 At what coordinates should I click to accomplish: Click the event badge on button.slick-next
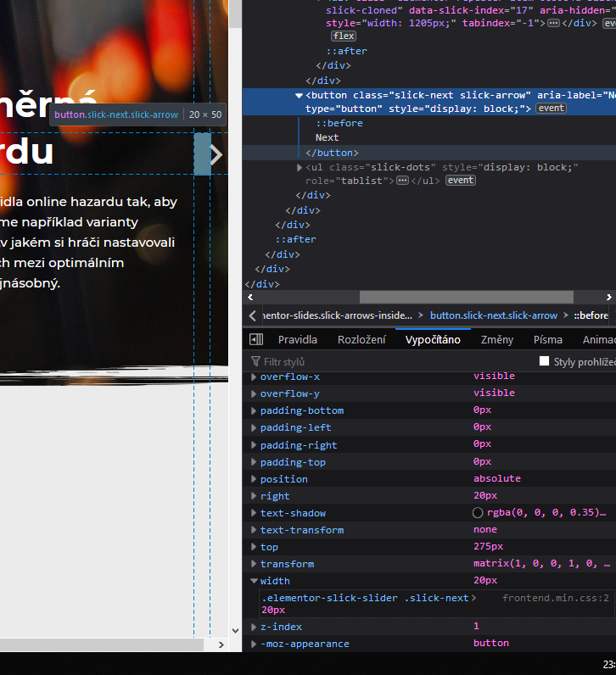(551, 109)
